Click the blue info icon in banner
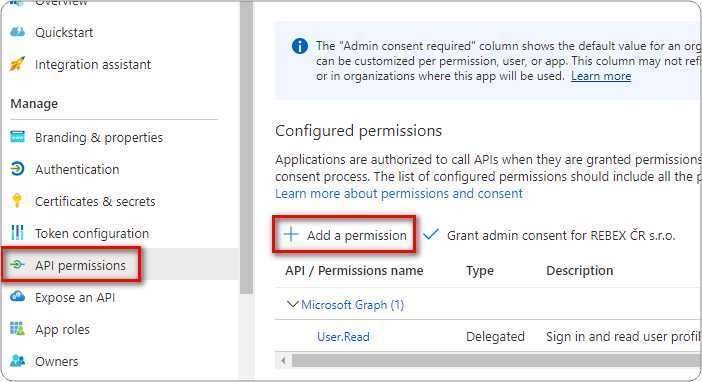Viewport: 702px width, 382px height. click(300, 46)
